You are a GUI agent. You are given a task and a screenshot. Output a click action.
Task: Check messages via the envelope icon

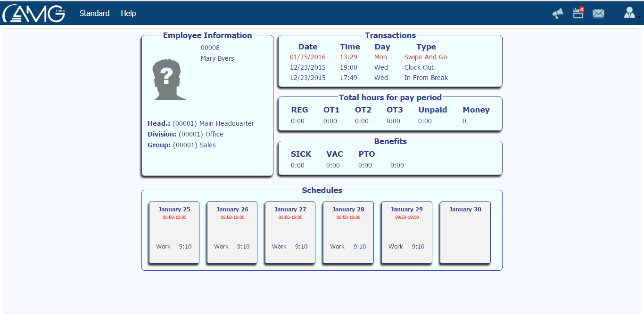tap(598, 14)
